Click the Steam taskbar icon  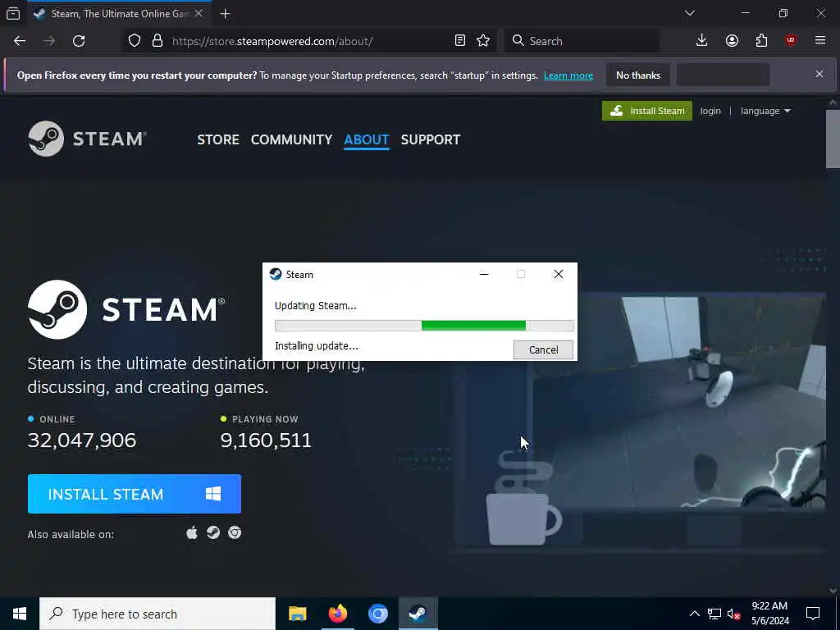pyautogui.click(x=418, y=614)
